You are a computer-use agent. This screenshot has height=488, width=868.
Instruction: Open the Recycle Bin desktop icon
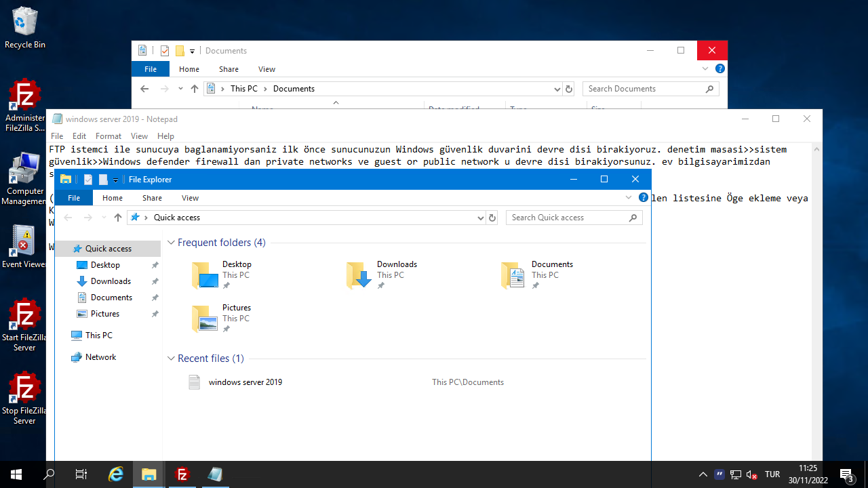[24, 28]
